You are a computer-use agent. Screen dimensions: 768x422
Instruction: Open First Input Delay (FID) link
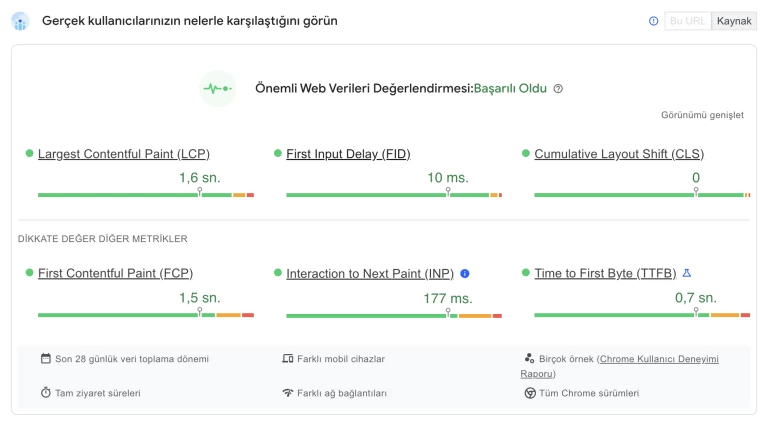348,154
